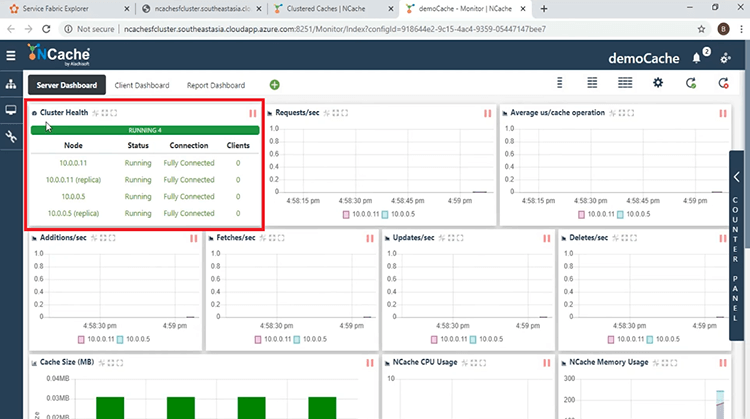Bookmark this page with the star
Image resolution: width=750 pixels, height=419 pixels.
701,29
